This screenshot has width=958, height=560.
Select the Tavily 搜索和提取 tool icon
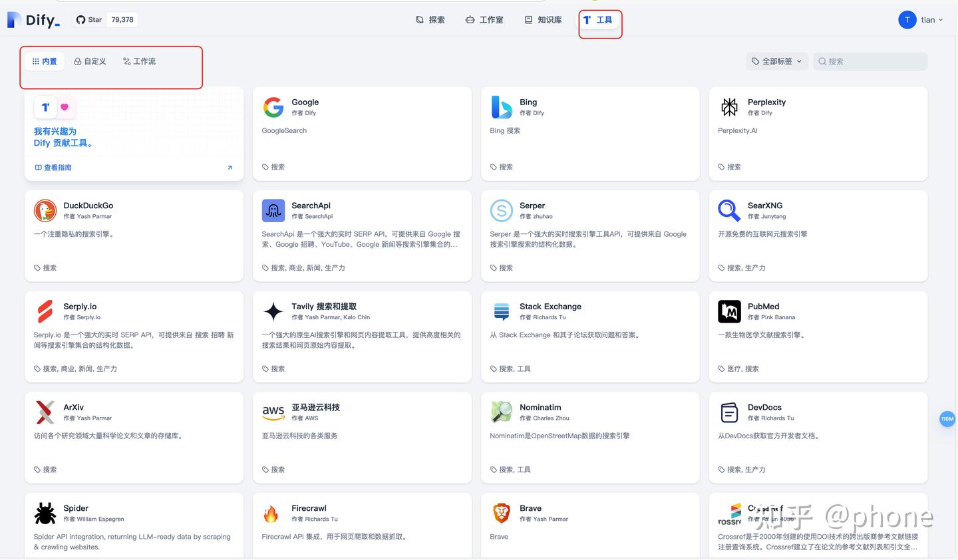pyautogui.click(x=273, y=311)
